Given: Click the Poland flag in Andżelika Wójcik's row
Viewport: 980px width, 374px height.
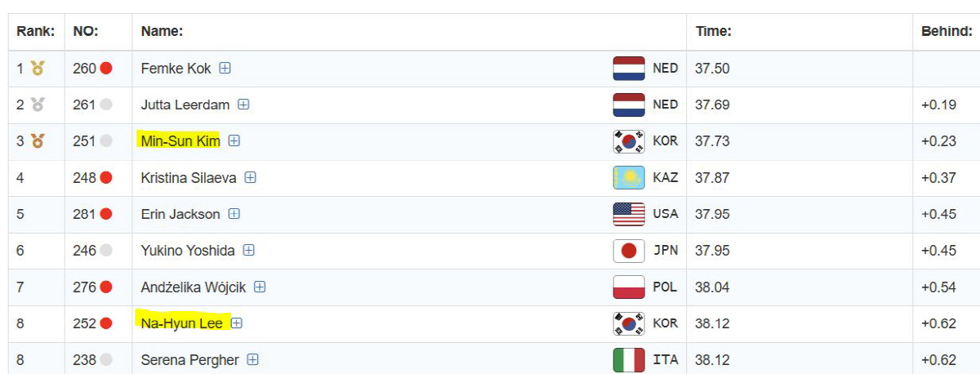Looking at the screenshot, I should [629, 287].
